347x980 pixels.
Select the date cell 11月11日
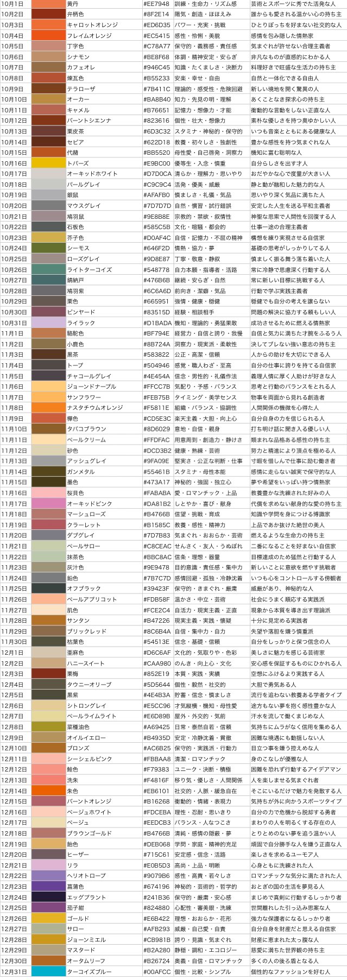coord(14,440)
